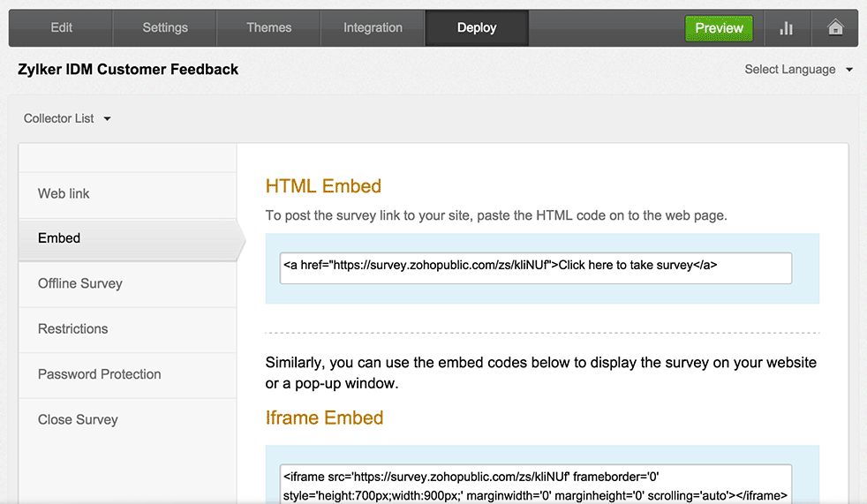This screenshot has height=504, width=867.
Task: Click the Zylker IDM Customer Feedback title
Action: pyautogui.click(x=128, y=70)
